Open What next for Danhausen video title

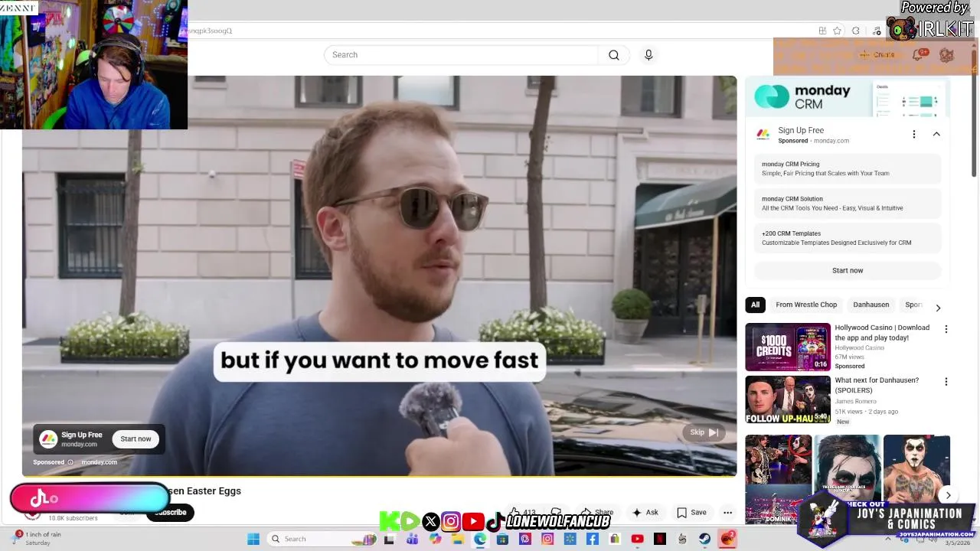[877, 385]
